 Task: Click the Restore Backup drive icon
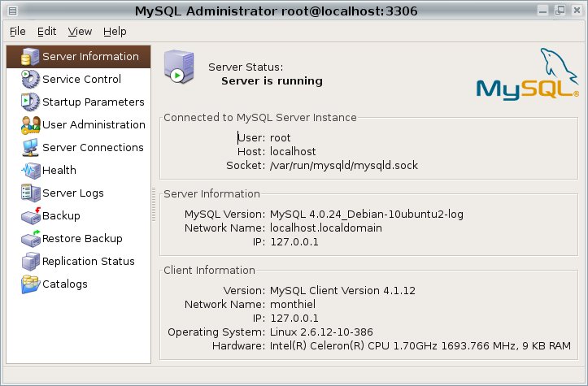pos(30,238)
